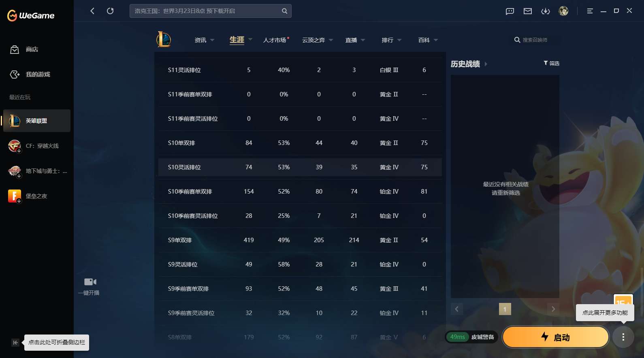The image size is (644, 358).
Task: Select the S10季前赛灵活排位 row
Action: (x=300, y=216)
